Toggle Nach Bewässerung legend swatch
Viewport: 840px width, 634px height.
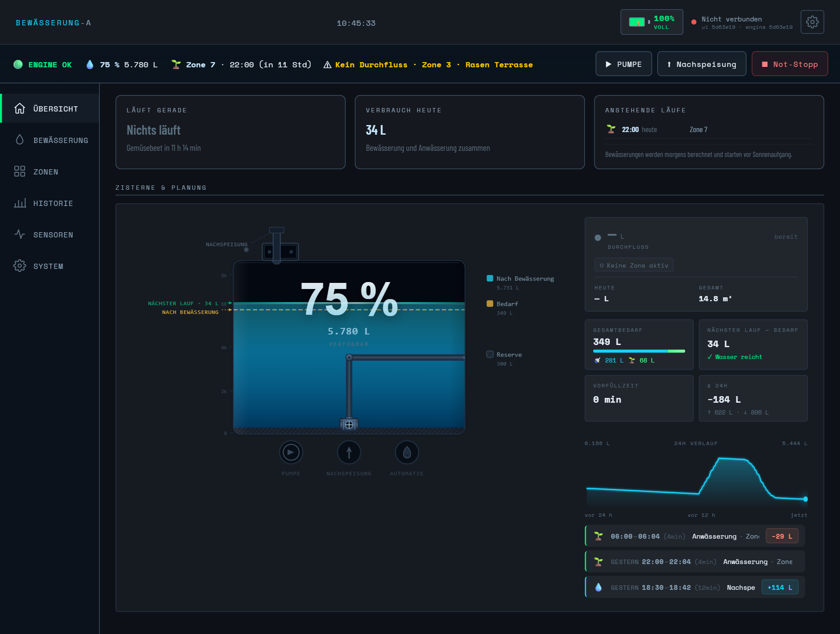pyautogui.click(x=490, y=279)
